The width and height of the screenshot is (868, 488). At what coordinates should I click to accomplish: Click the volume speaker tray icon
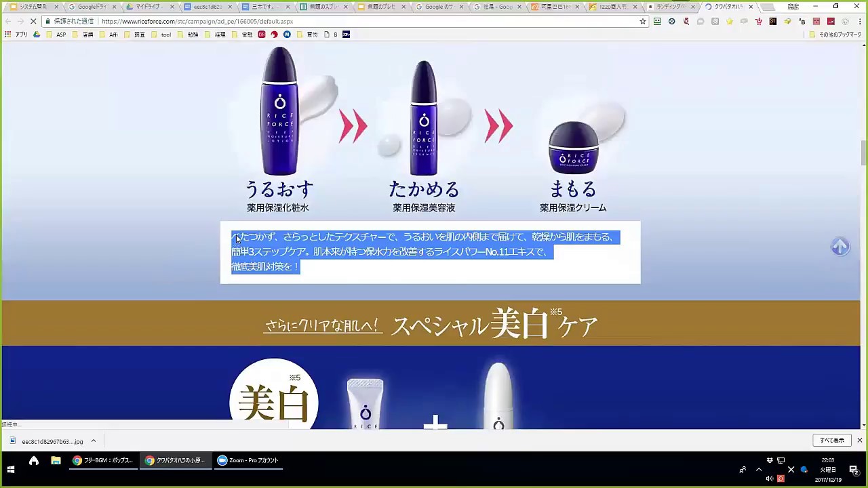770,478
